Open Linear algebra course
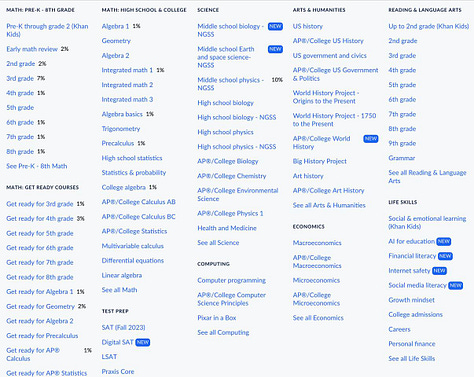Viewport: 474px width, 377px height. [122, 275]
